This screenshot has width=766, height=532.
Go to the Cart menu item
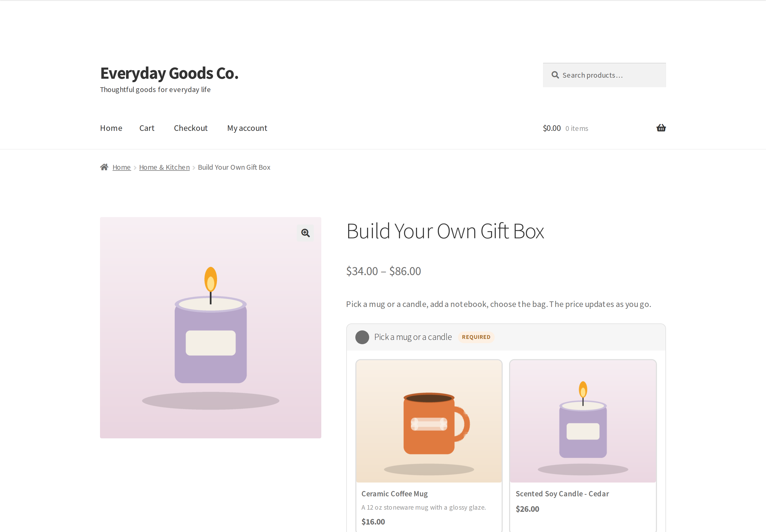tap(147, 128)
